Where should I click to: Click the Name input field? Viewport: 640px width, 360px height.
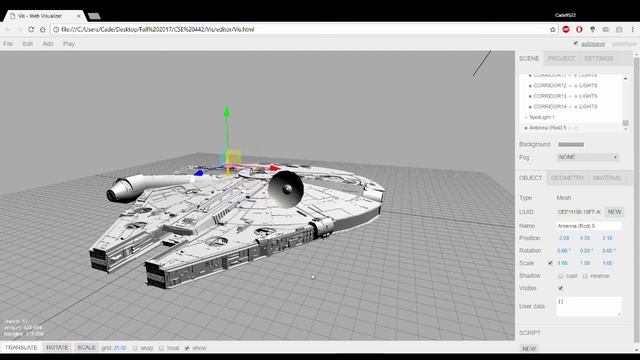pyautogui.click(x=589, y=226)
